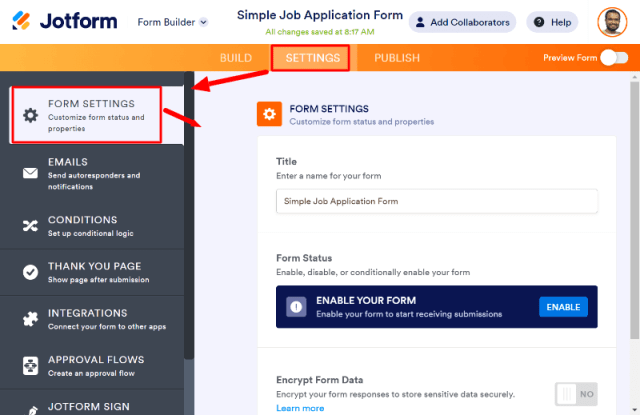Open the Form Builder dropdown arrow

coord(203,22)
